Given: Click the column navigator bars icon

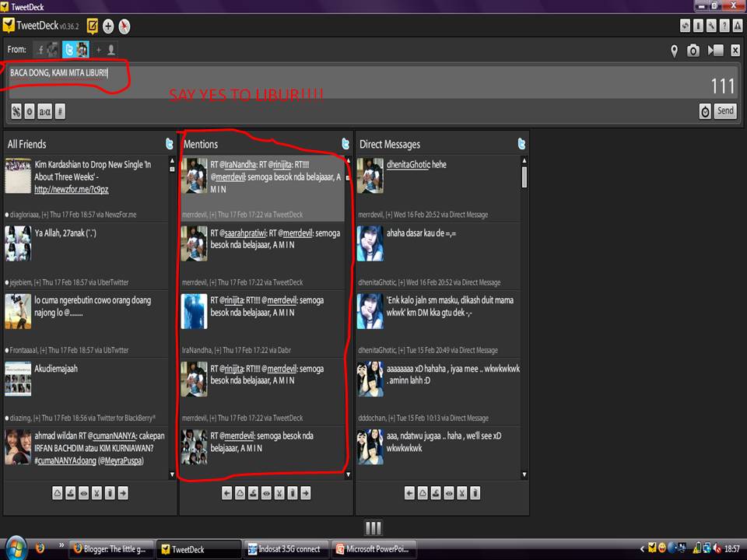Looking at the screenshot, I should pos(373,527).
